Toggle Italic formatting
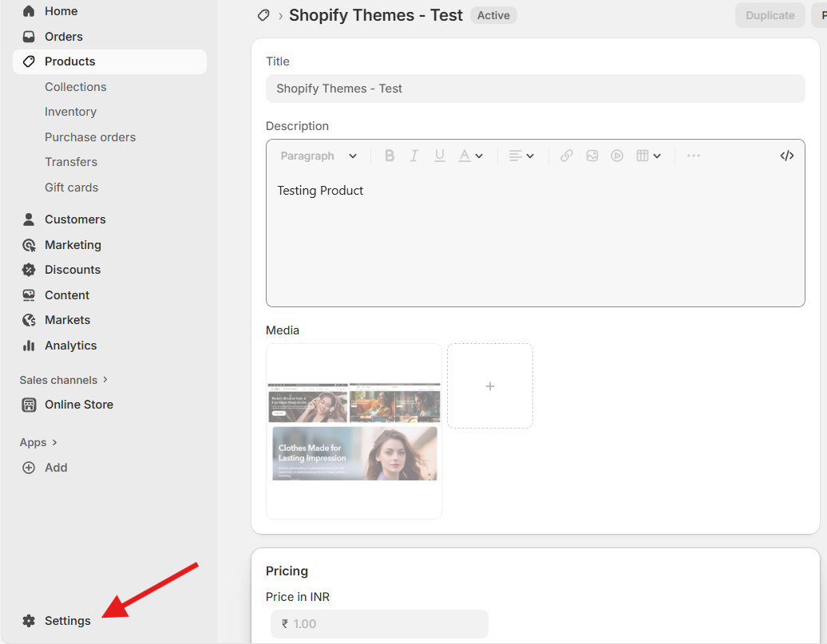 point(414,156)
